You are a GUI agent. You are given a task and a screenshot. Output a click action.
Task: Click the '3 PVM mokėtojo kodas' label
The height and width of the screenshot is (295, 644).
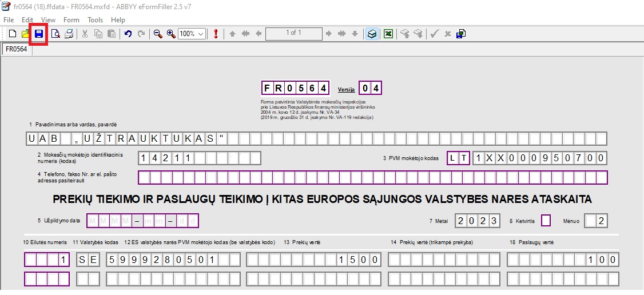(x=410, y=158)
